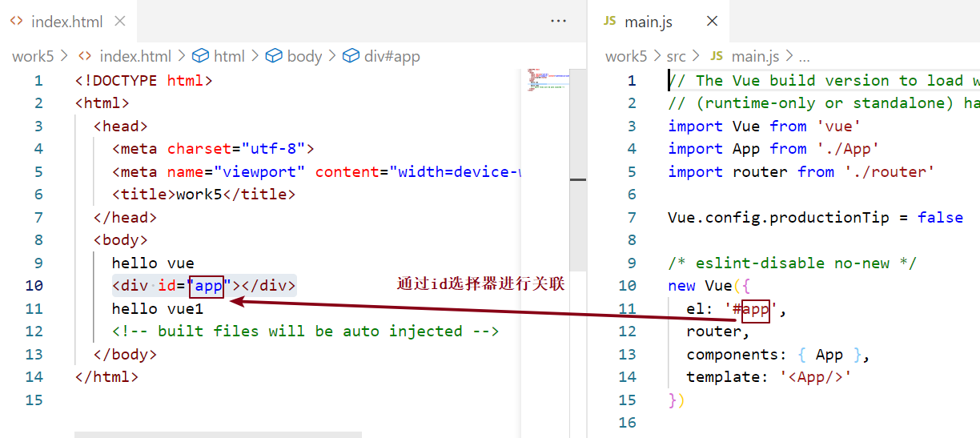
Task: Click the main.js breadcrumb in right editor
Action: pyautogui.click(x=755, y=56)
